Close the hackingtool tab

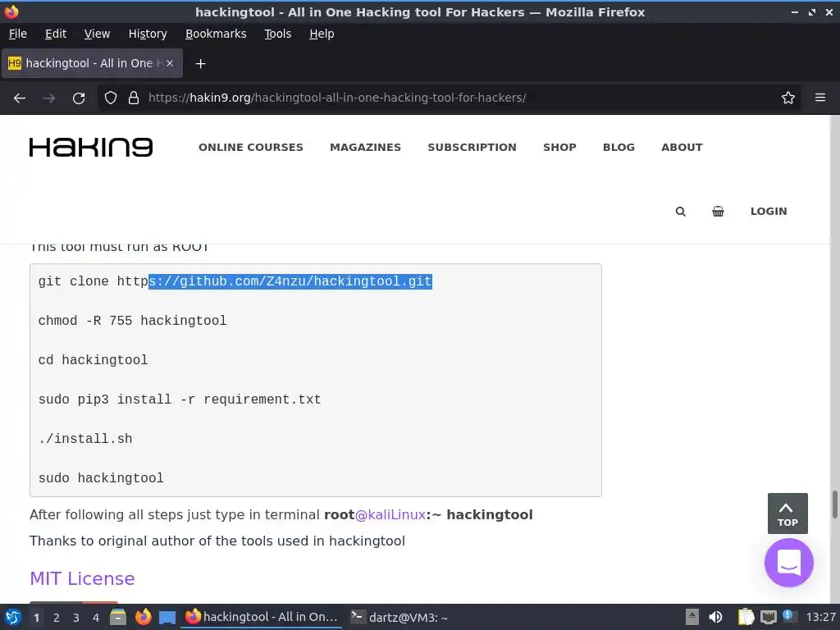[170, 63]
